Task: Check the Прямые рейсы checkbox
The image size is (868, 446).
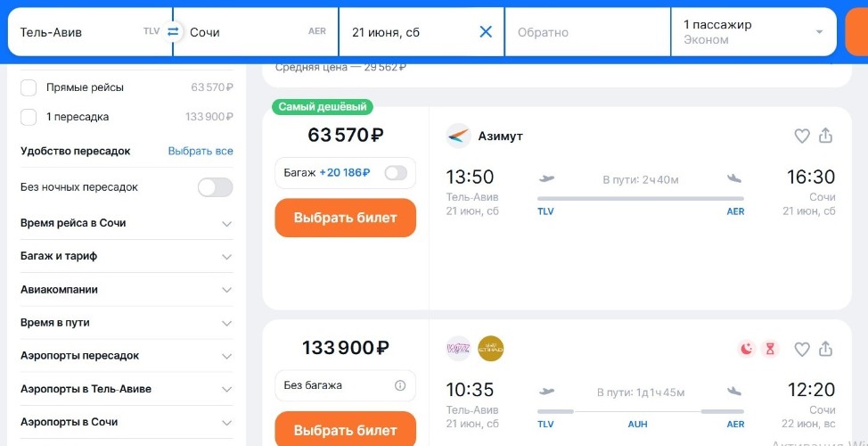Action: tap(29, 87)
